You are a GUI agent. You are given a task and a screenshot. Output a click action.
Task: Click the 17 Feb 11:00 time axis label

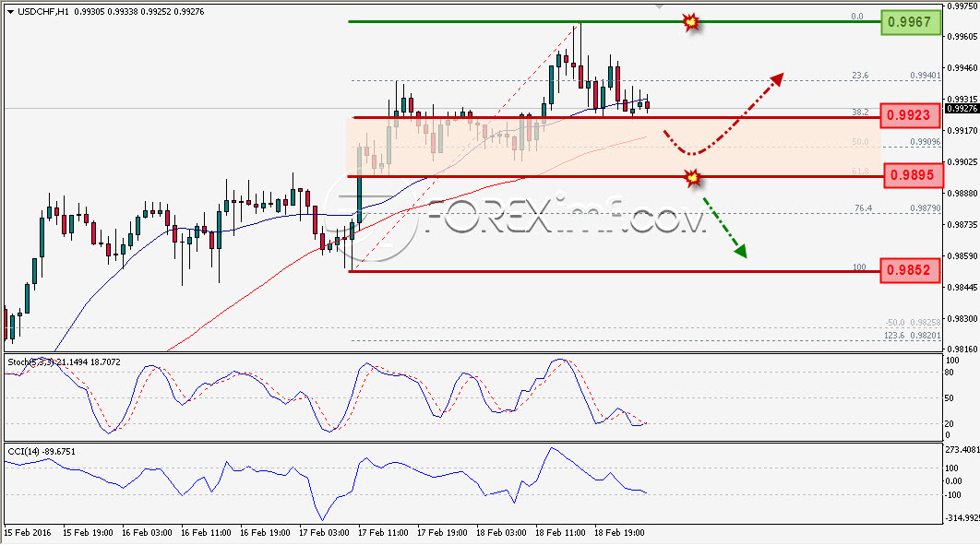coord(383,533)
